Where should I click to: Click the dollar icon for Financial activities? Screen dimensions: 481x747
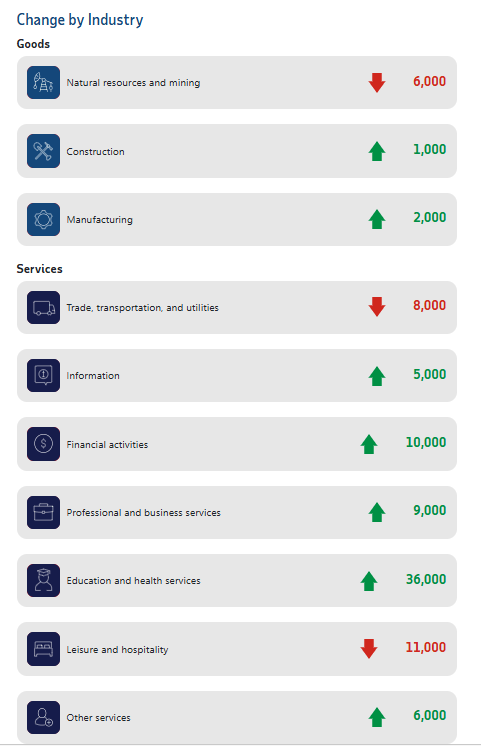tap(43, 444)
